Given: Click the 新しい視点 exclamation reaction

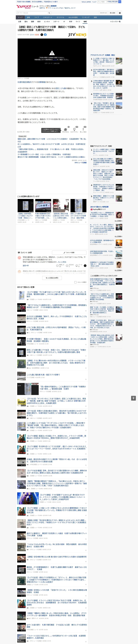Looking at the screenshot, I should 83,130.
